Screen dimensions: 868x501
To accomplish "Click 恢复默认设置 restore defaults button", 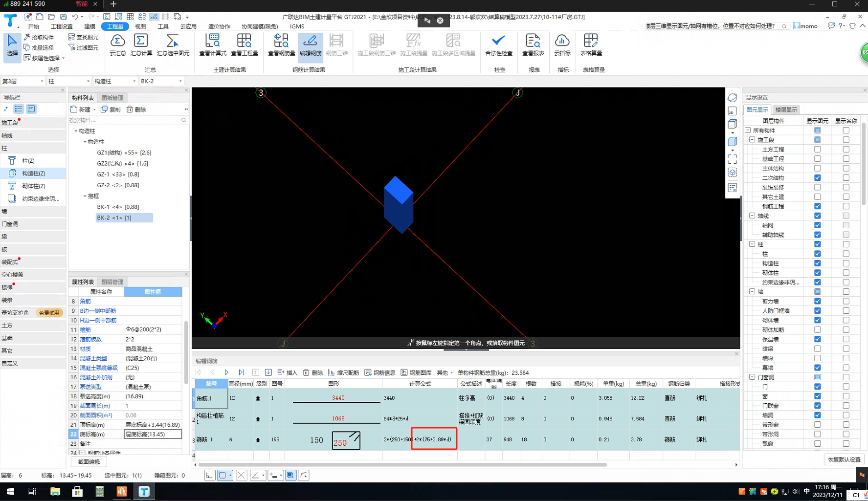I will point(845,459).
